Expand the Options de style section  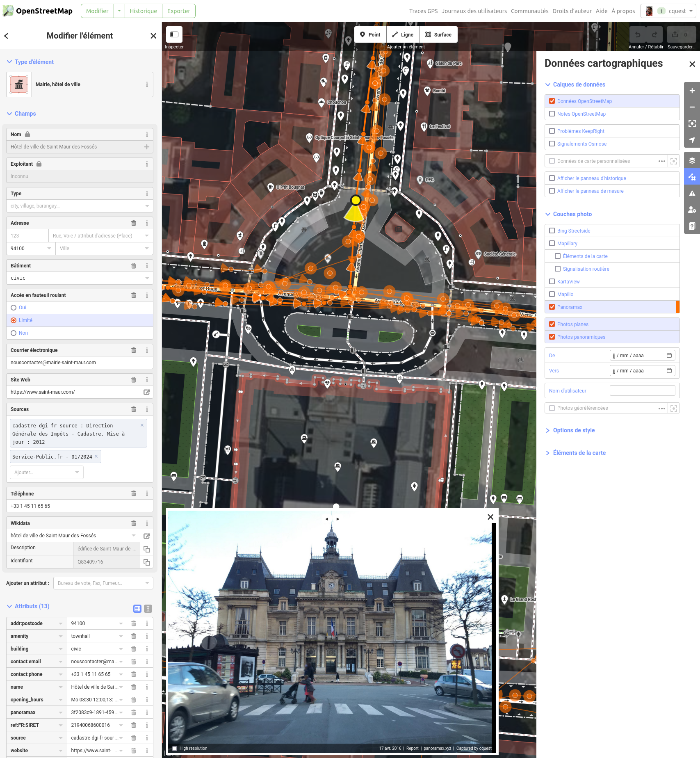coord(573,430)
